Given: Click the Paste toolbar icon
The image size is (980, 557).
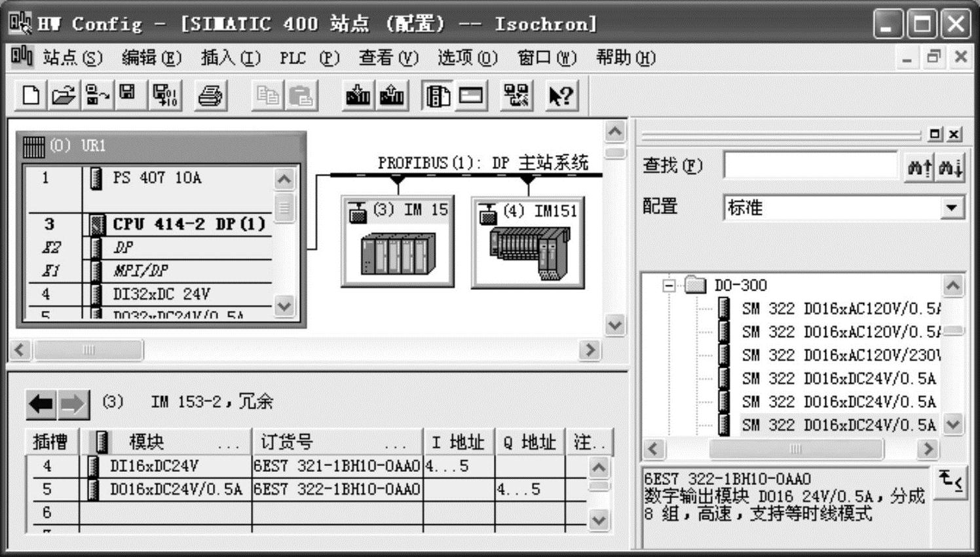Looking at the screenshot, I should [x=301, y=96].
